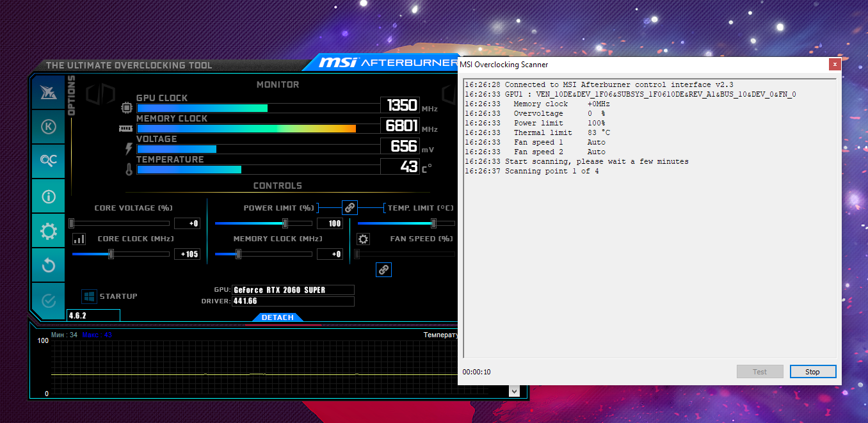Click the GPU chip icon beside GPU Clock
Viewport: 868px width, 423px height.
tap(127, 108)
